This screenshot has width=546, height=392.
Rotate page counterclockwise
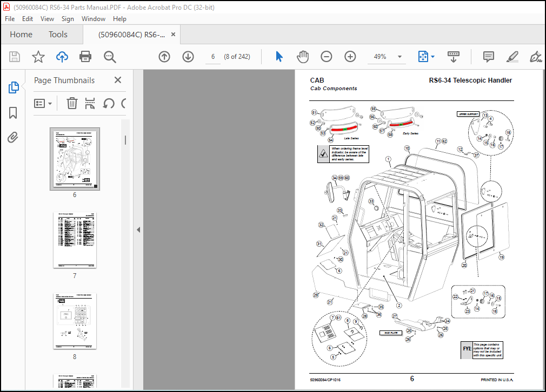point(109,103)
